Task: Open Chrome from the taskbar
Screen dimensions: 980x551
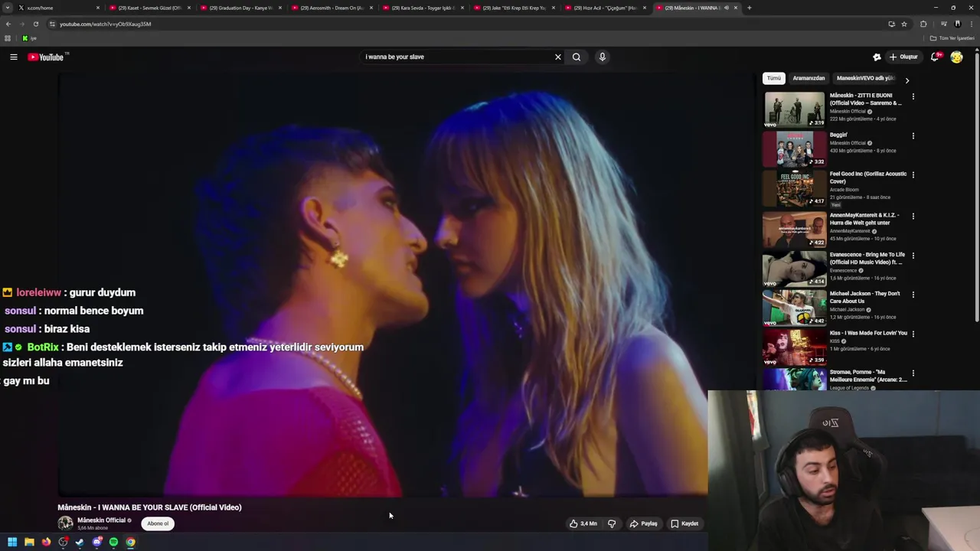Action: (131, 542)
